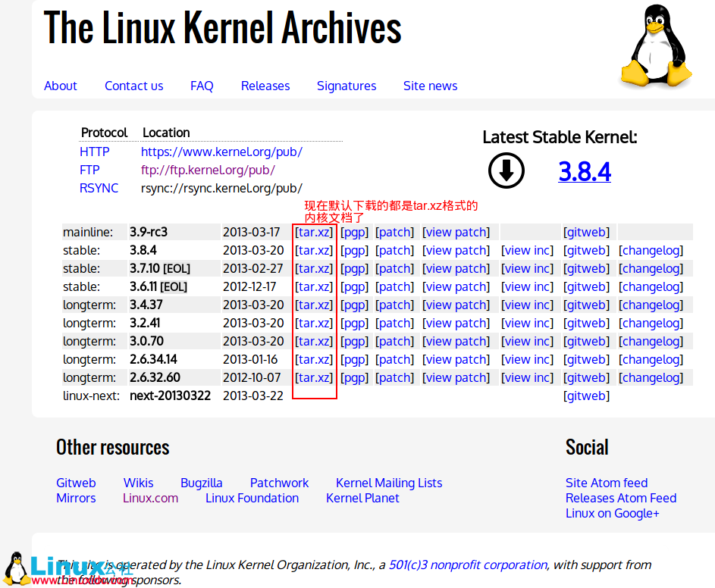Click the download arrow icon for latest kernel
This screenshot has height=588, width=715.
(506, 170)
